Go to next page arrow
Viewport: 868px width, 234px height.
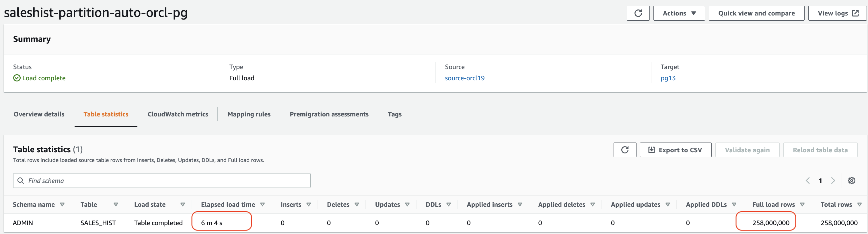[833, 180]
